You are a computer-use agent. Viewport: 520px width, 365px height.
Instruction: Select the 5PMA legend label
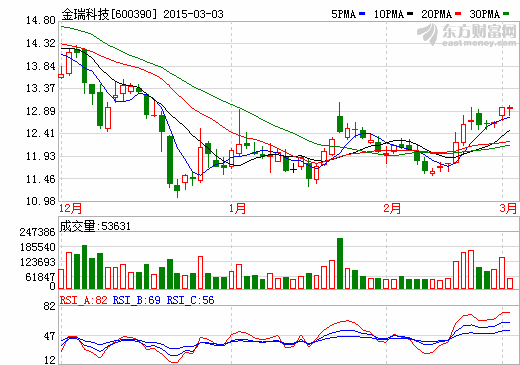tap(343, 14)
